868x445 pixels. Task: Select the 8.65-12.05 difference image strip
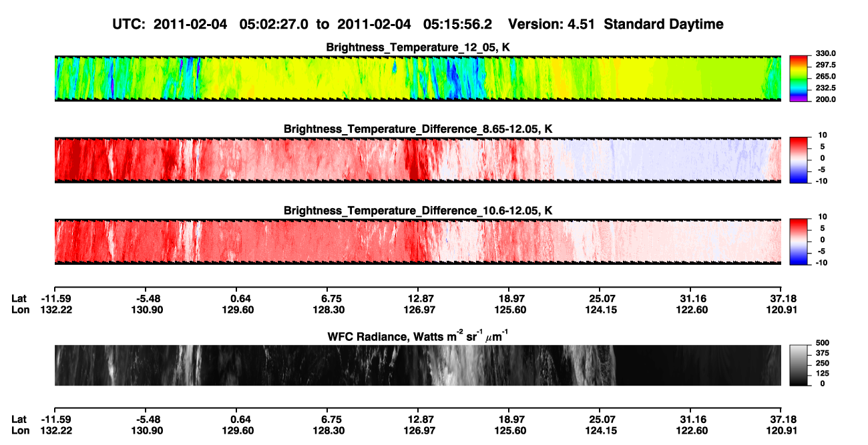[x=418, y=160]
